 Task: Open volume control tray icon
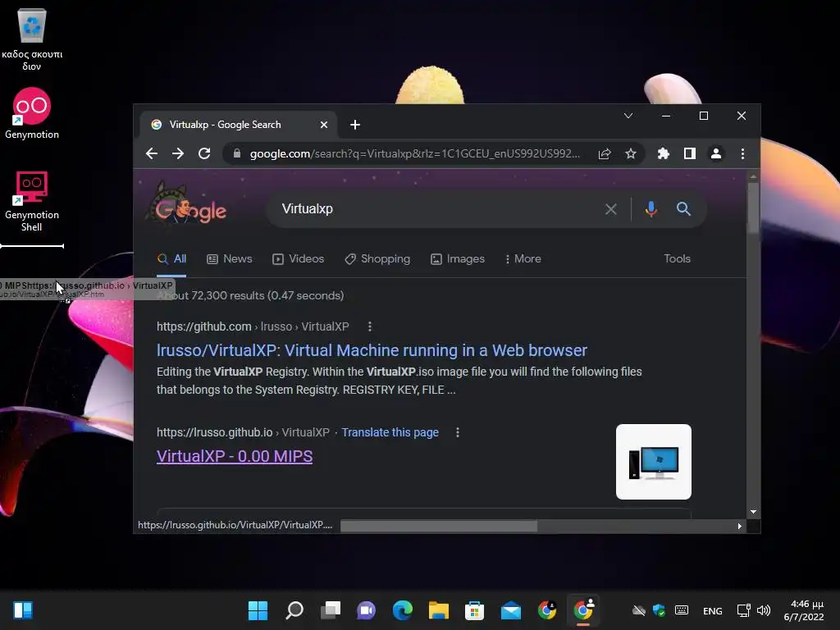click(764, 610)
